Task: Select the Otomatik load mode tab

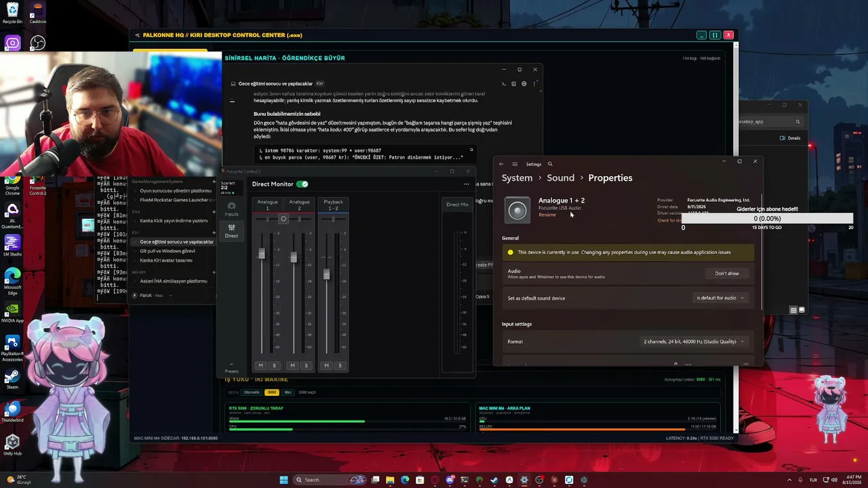Action: point(252,392)
